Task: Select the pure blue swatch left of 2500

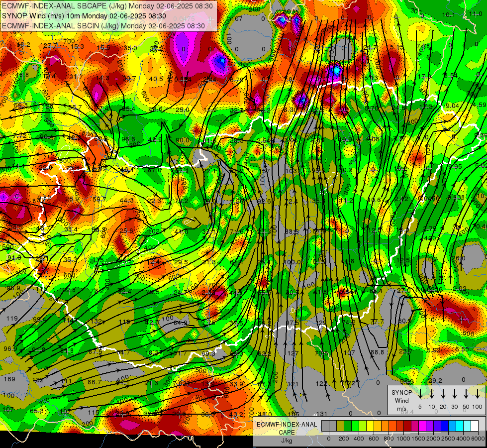Action: click(x=444, y=426)
